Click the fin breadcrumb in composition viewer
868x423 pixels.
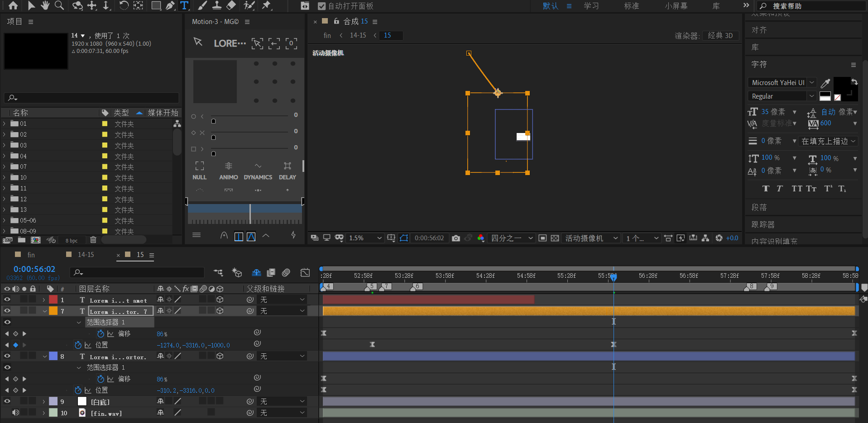[x=327, y=35]
